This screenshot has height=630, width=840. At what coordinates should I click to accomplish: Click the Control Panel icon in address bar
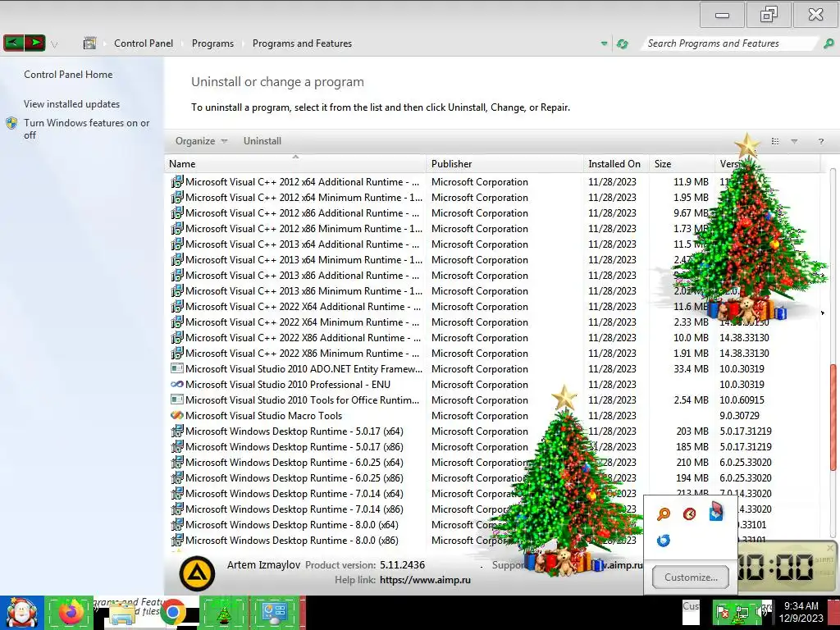89,43
